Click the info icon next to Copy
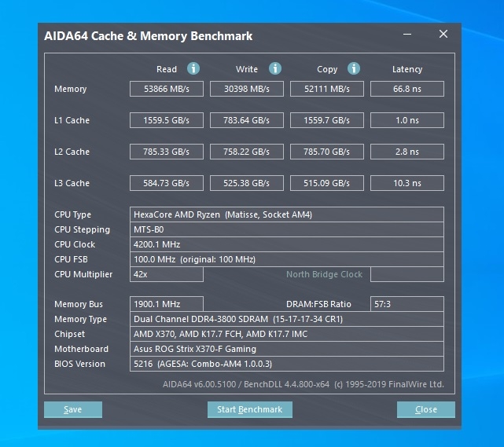 354,68
